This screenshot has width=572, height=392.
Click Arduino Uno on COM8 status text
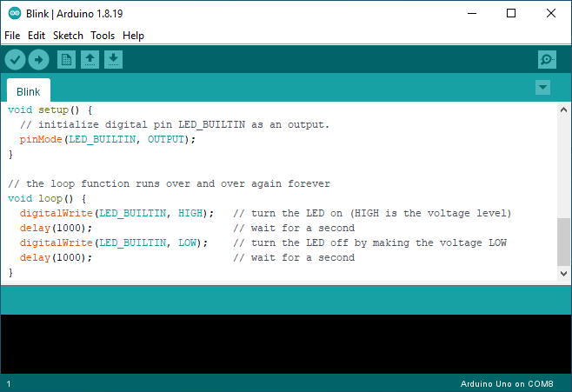[x=506, y=383]
